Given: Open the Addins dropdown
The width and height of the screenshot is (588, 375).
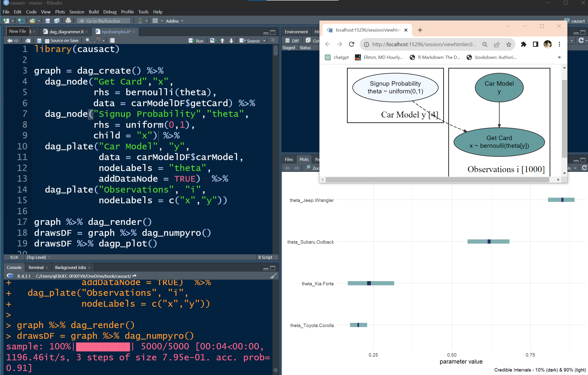Looking at the screenshot, I should tap(174, 21).
